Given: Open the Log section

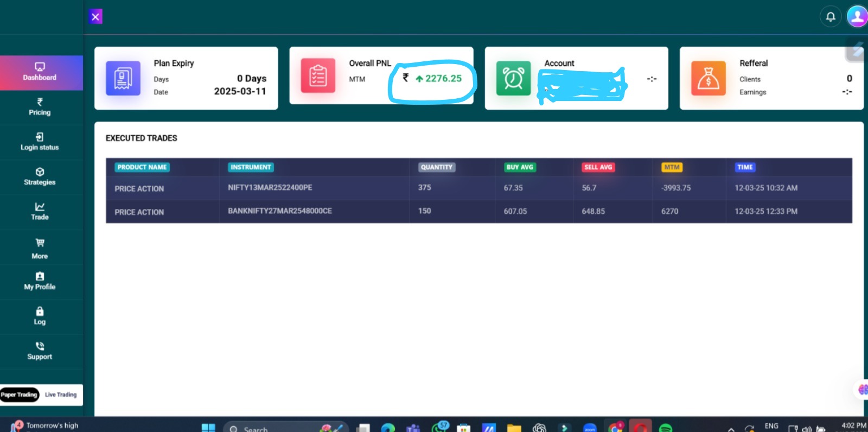Looking at the screenshot, I should coord(40,316).
